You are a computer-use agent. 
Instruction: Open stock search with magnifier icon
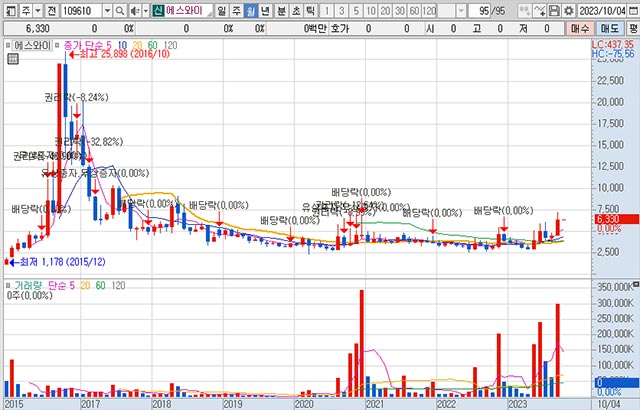coord(120,11)
